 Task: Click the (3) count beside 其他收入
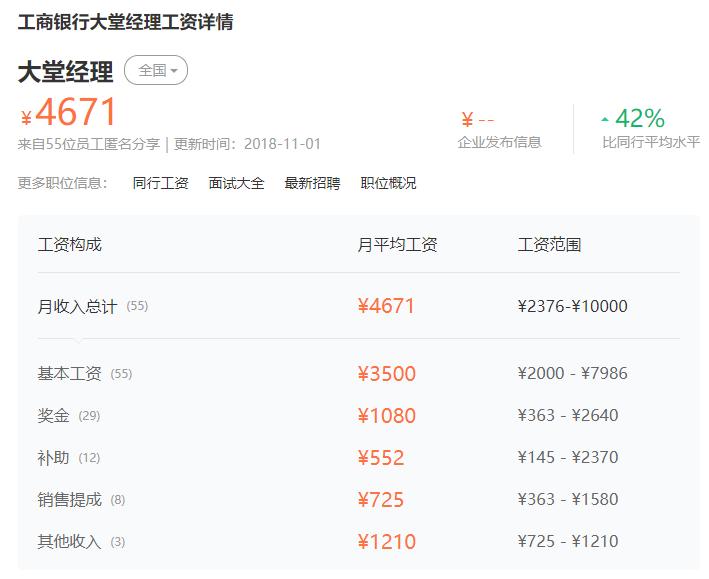[118, 541]
